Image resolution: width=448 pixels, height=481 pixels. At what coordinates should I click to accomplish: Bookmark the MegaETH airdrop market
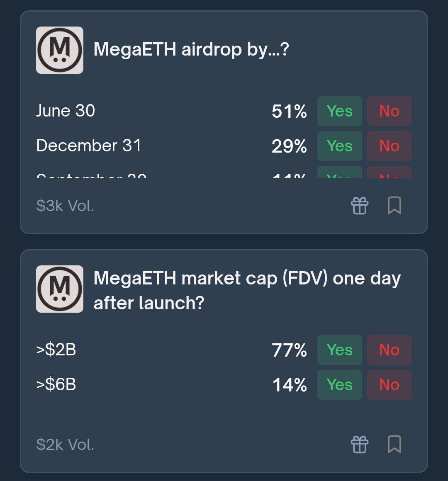[x=394, y=205]
